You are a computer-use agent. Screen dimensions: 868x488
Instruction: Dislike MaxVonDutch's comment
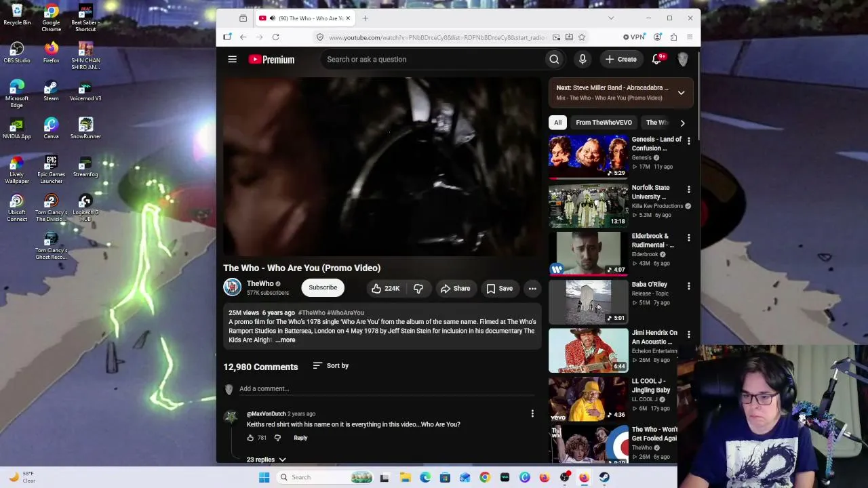click(x=277, y=438)
